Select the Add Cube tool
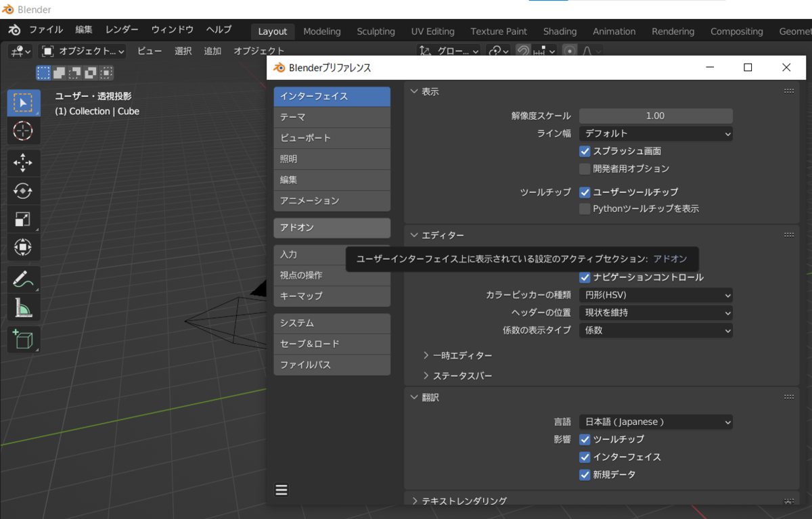 (23, 339)
